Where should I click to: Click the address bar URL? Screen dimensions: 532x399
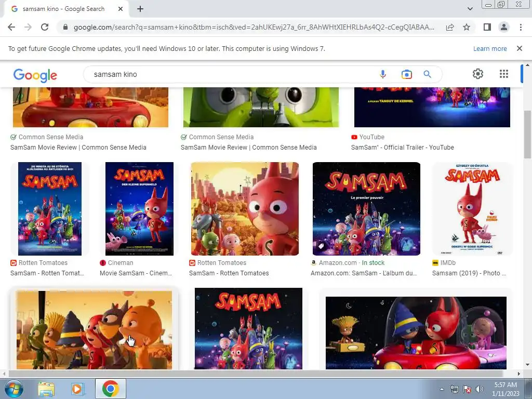point(254,27)
